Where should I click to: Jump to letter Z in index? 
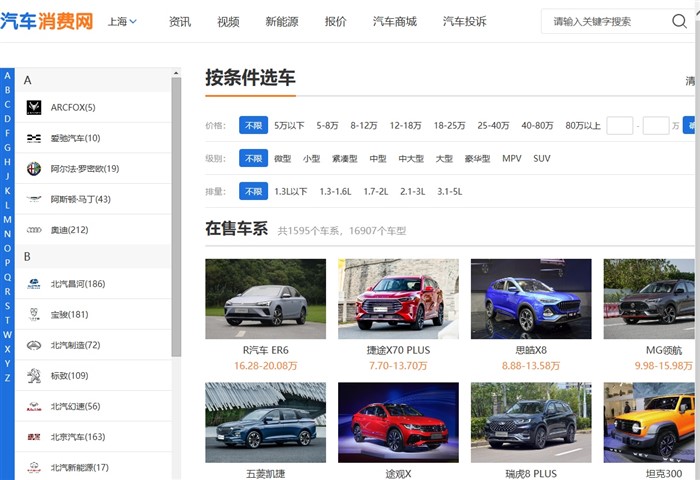click(x=7, y=378)
